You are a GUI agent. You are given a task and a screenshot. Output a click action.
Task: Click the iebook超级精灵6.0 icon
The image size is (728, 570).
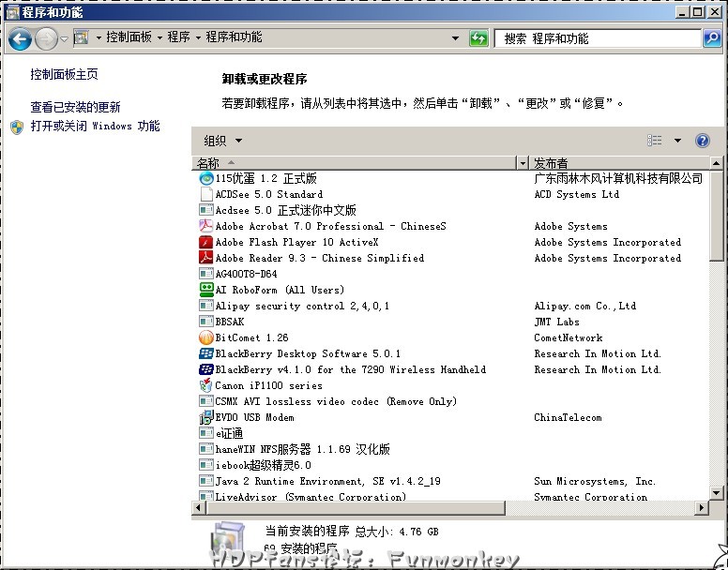click(x=206, y=465)
